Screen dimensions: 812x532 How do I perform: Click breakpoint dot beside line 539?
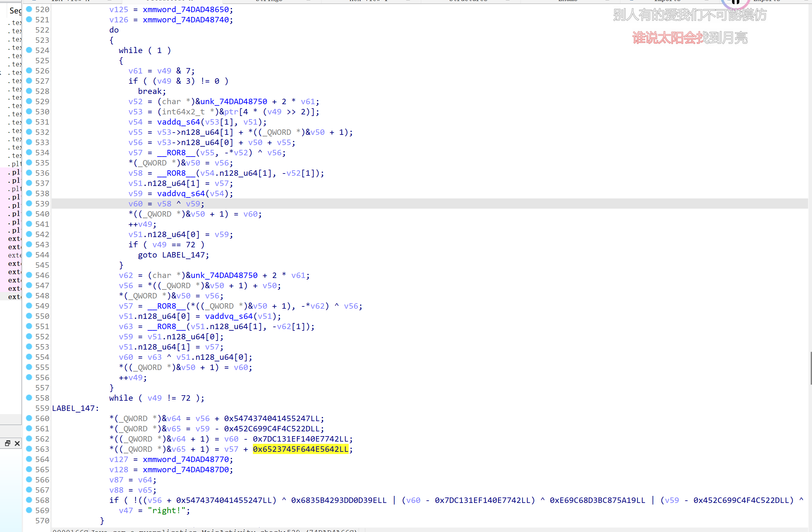coord(29,204)
